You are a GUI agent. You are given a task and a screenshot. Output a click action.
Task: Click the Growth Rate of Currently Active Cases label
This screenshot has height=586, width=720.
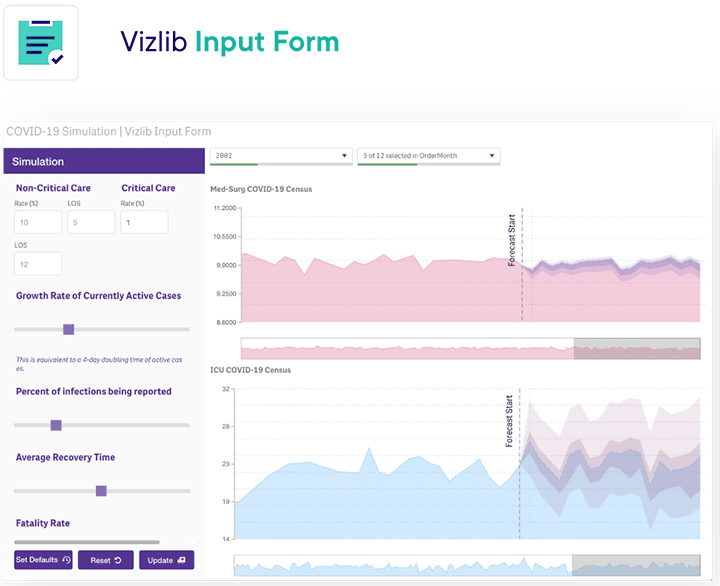(x=98, y=296)
